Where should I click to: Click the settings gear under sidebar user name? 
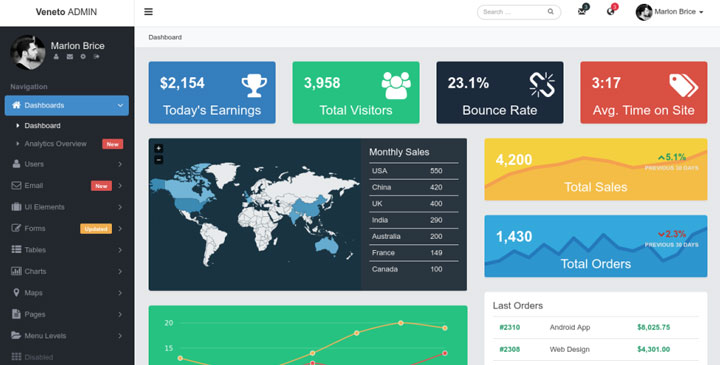pyautogui.click(x=83, y=57)
